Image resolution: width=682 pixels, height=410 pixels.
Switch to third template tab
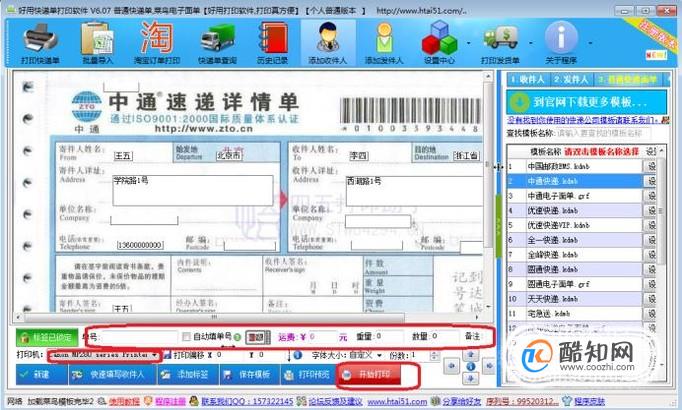(627, 80)
